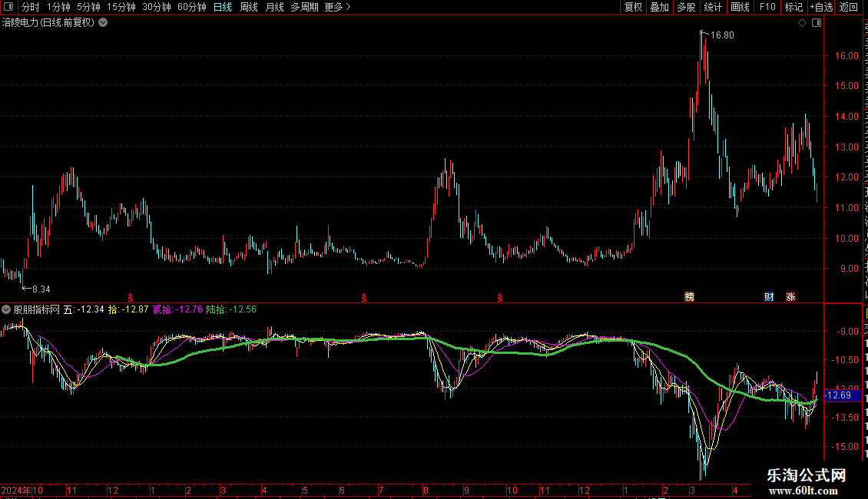This screenshot has height=499, width=868.
Task: Click the third red S signal marker near month 9
Action: coord(500,298)
